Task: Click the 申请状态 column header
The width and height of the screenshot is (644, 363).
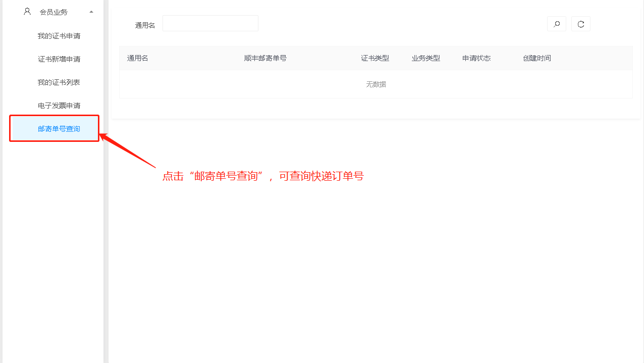Action: tap(476, 58)
